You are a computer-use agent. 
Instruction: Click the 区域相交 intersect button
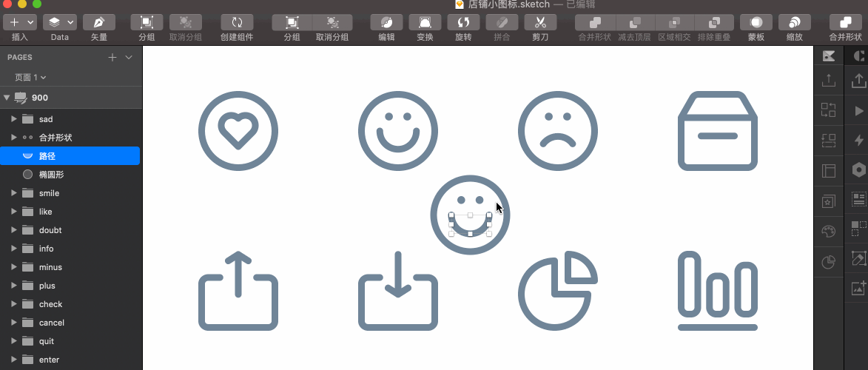[x=674, y=22]
